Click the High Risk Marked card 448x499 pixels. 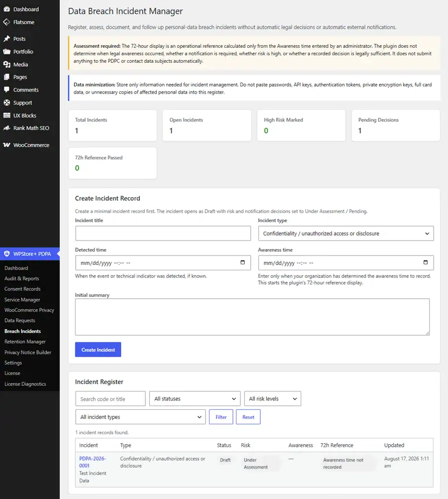(x=301, y=125)
